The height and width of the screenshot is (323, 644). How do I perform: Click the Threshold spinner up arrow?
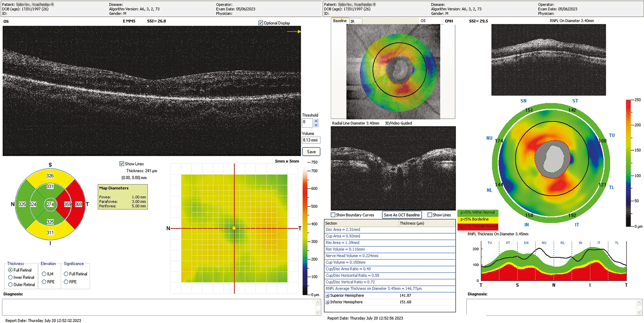click(316, 121)
